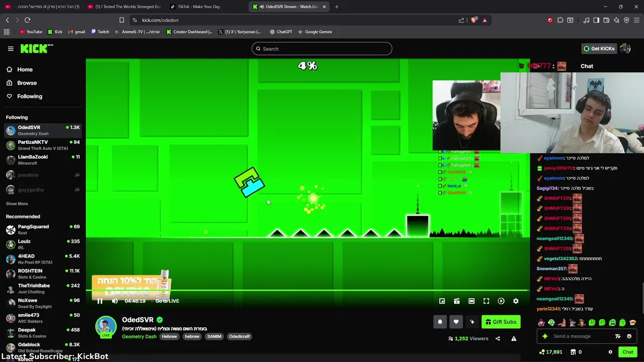
Task: Enter fullscreen on the video player
Action: click(x=486, y=301)
